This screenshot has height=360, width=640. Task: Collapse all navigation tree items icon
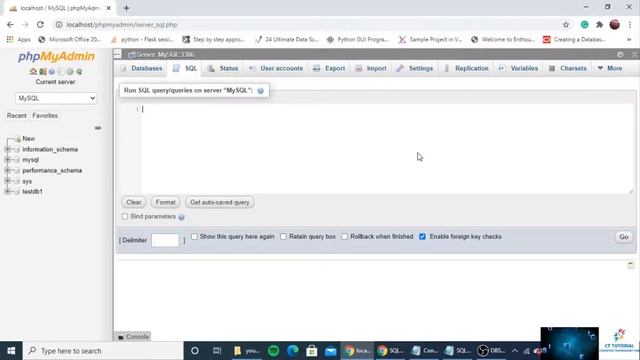pyautogui.click(x=98, y=128)
